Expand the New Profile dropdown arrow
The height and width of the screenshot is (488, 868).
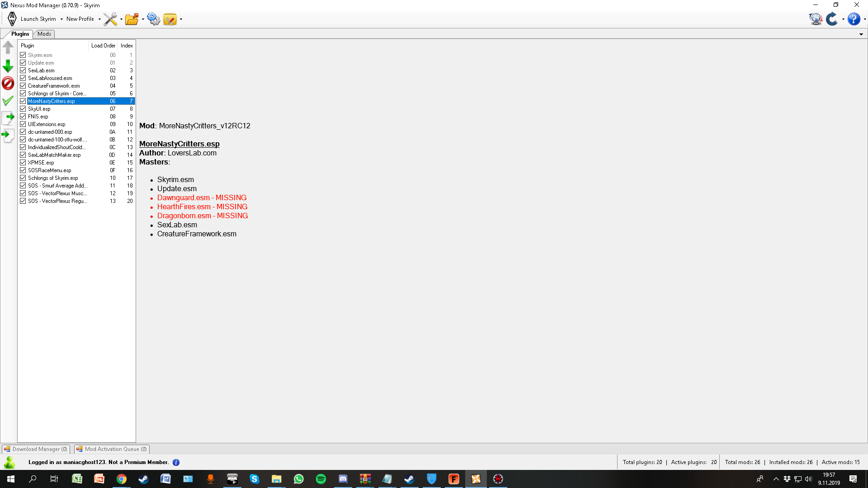tap(99, 19)
